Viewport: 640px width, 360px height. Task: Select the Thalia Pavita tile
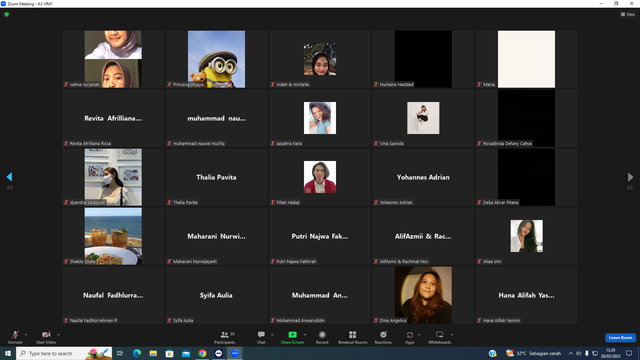(217, 177)
